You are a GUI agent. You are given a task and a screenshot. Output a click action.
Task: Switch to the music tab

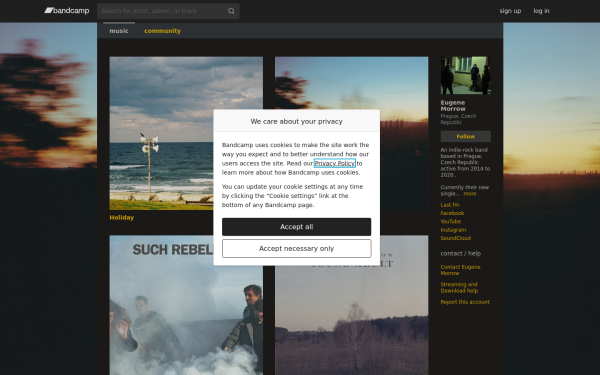tap(119, 31)
